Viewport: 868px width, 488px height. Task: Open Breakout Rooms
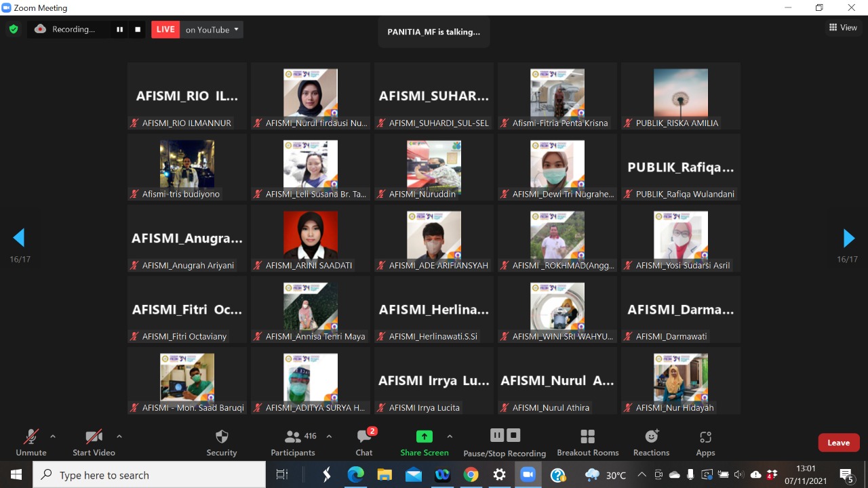tap(587, 443)
